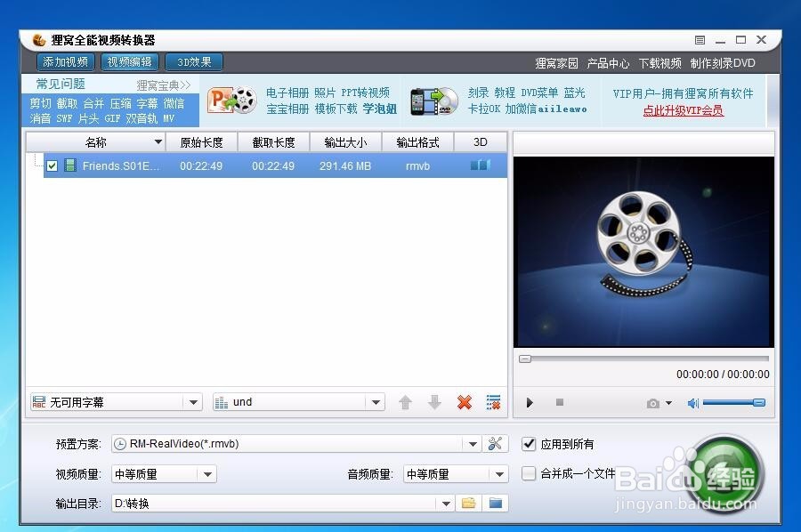Image resolution: width=801 pixels, height=532 pixels.
Task: Click the 输出格式 column header
Action: point(417,142)
